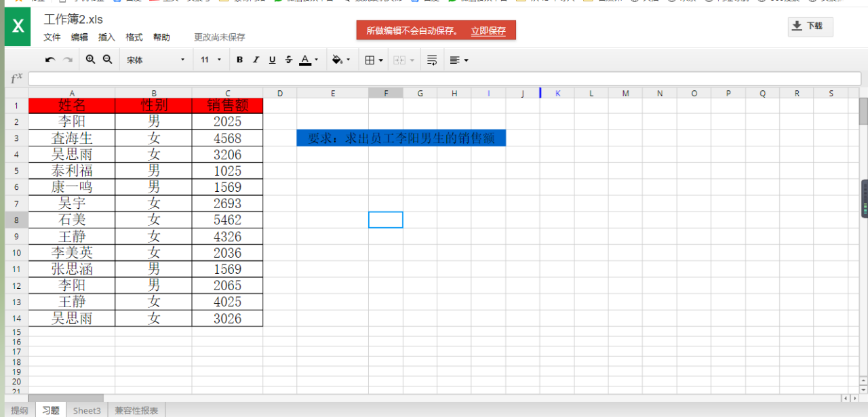Open the 编辑 menu
Image resolution: width=868 pixels, height=417 pixels.
tap(79, 37)
